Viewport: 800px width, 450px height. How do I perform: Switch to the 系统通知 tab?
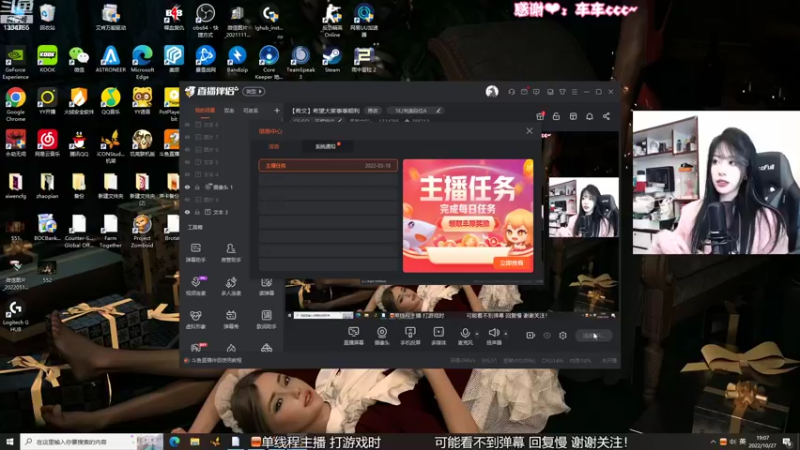point(325,146)
